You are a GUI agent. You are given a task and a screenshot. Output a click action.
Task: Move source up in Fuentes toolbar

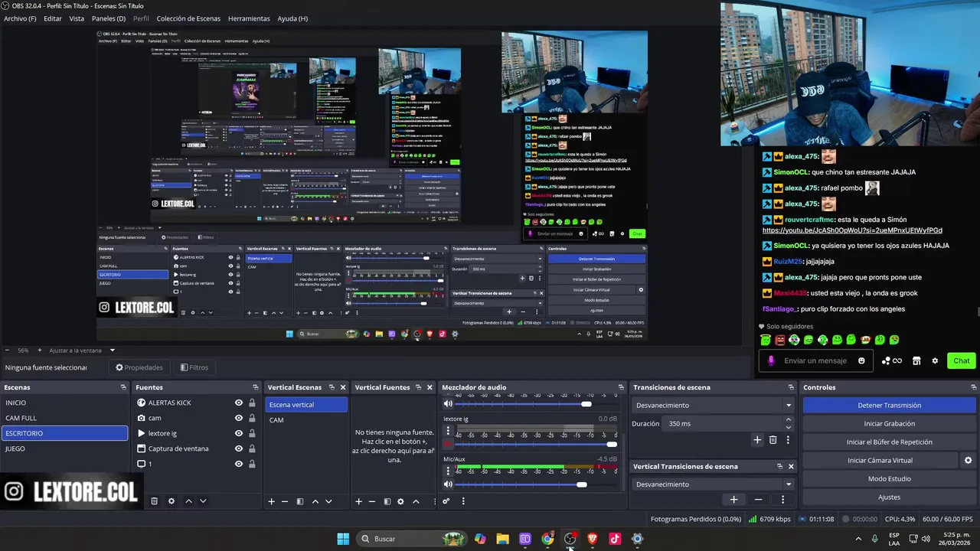click(x=188, y=501)
